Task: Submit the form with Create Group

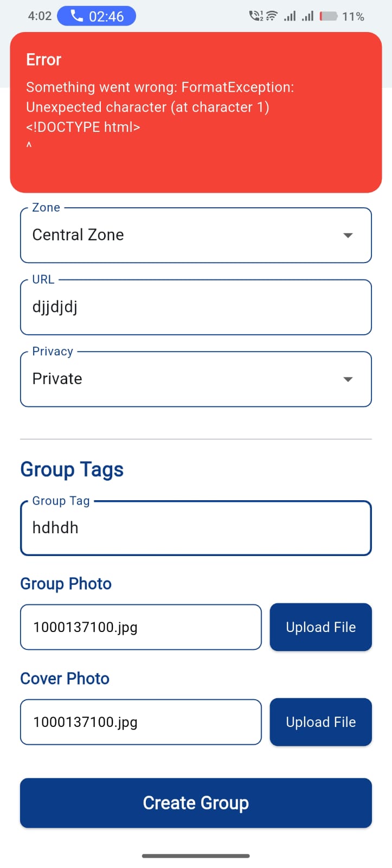Action: point(196,803)
